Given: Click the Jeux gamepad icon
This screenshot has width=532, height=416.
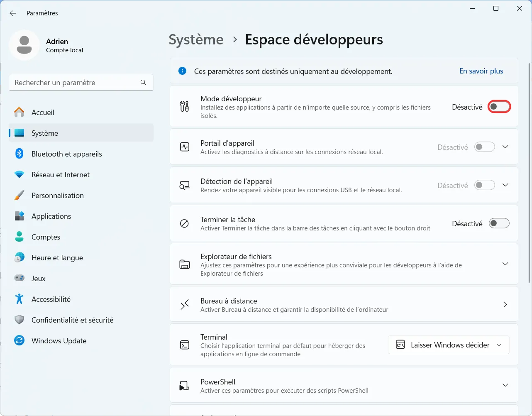Looking at the screenshot, I should [x=19, y=278].
